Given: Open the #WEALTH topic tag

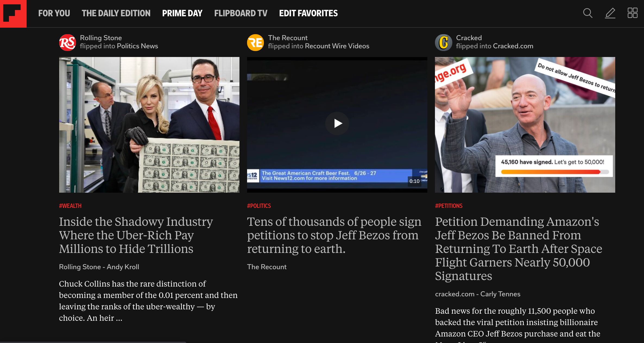Looking at the screenshot, I should coord(70,206).
